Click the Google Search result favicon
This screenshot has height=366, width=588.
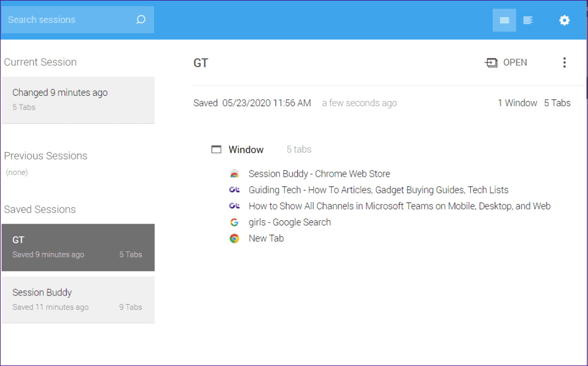234,222
